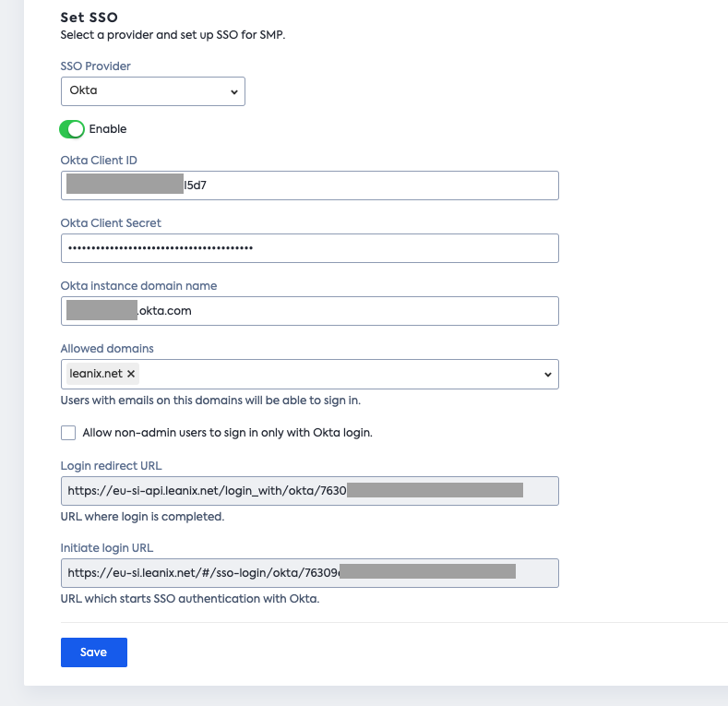Click the Okta Client ID input field
Viewport: 728px width, 706px height.
[x=310, y=185]
